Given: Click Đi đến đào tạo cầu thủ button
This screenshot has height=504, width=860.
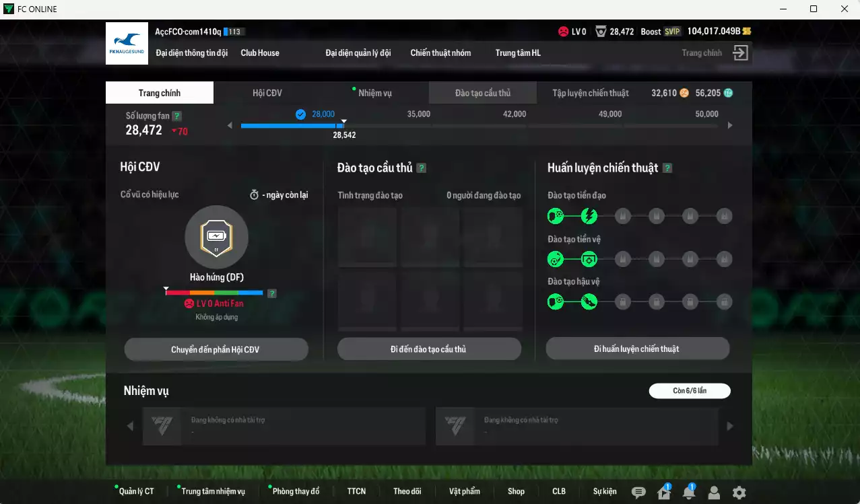Looking at the screenshot, I should coord(429,349).
